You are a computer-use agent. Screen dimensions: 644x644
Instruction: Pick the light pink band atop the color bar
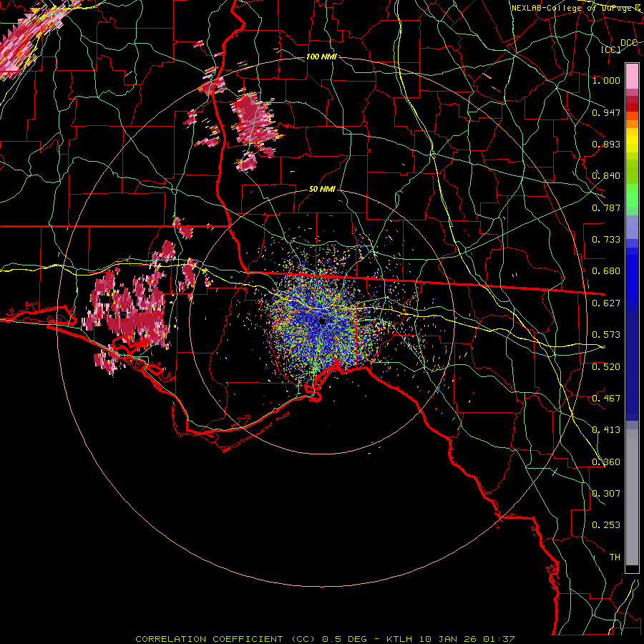pyautogui.click(x=632, y=76)
